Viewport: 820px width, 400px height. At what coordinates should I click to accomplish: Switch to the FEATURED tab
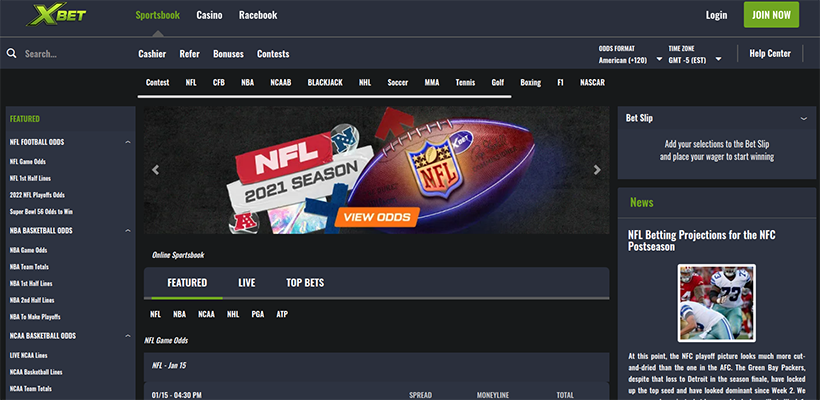[187, 283]
